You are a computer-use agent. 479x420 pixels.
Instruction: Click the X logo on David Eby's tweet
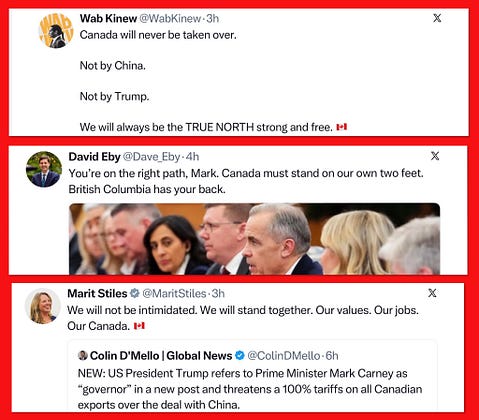click(x=435, y=156)
